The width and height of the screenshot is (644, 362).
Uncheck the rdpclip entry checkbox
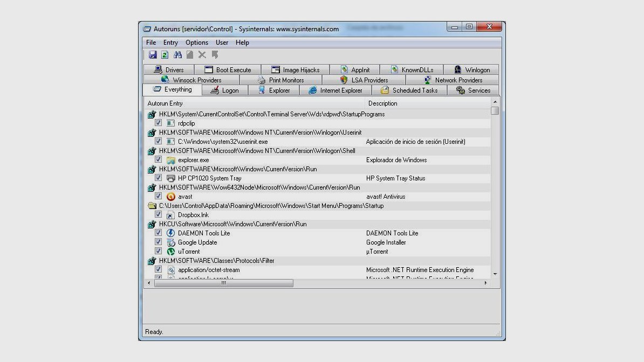click(x=158, y=123)
